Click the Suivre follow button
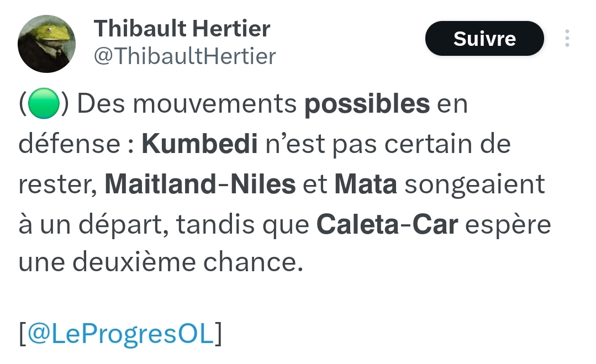This screenshot has width=596, height=364. 484,38
